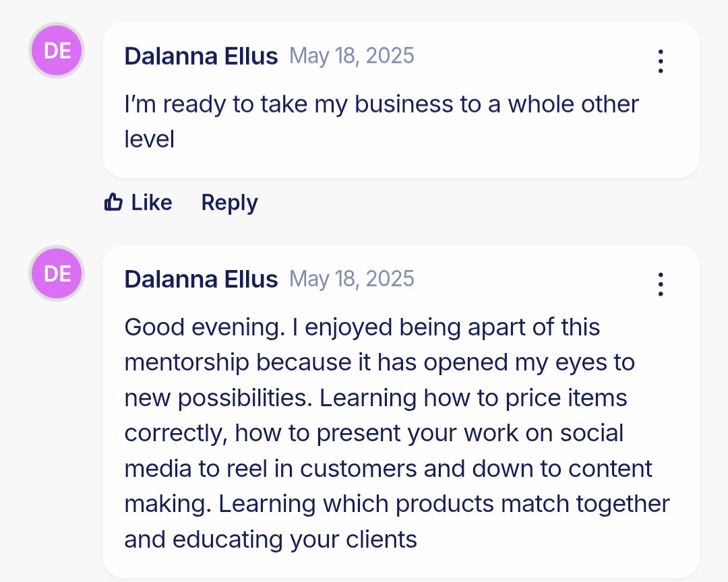The image size is (728, 582).
Task: Click the word 'mentorship' in second comment
Action: point(187,362)
